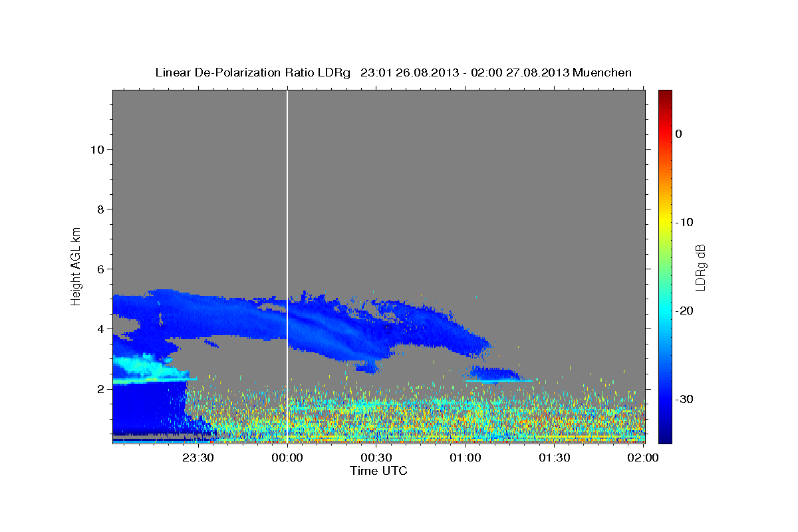Click the dark blue bottom of the colorbar
The image size is (798, 532).
665,438
